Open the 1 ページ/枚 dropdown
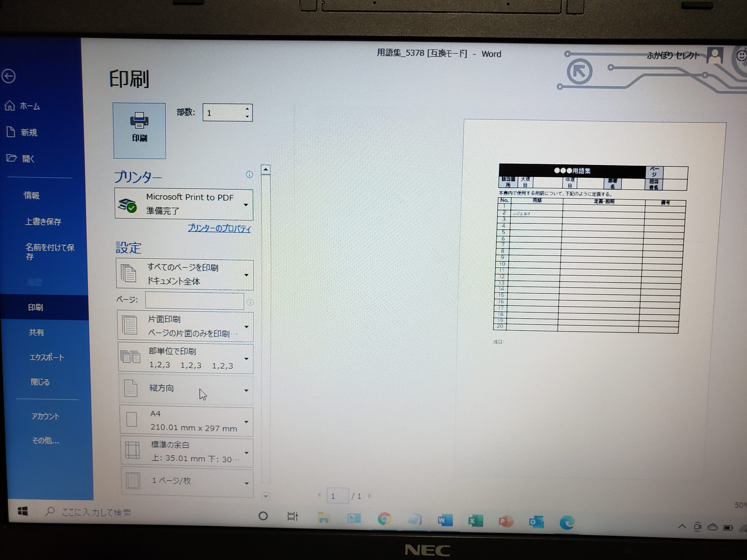 tap(187, 482)
